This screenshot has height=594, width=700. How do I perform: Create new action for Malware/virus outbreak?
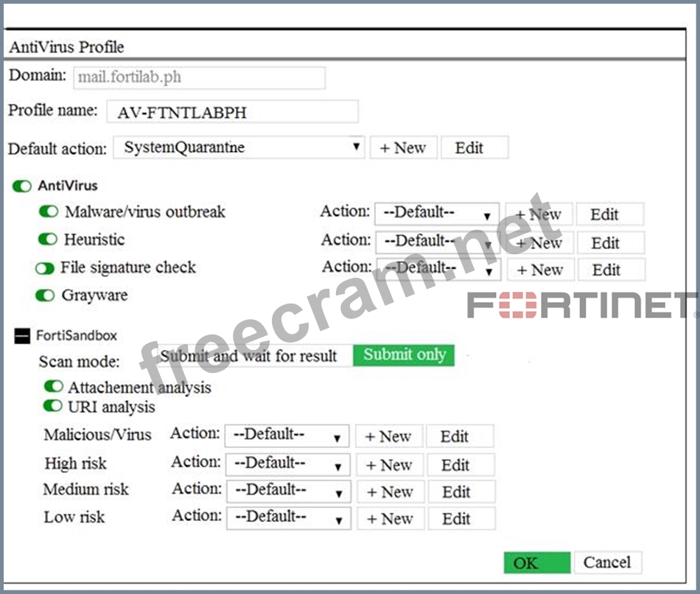539,214
